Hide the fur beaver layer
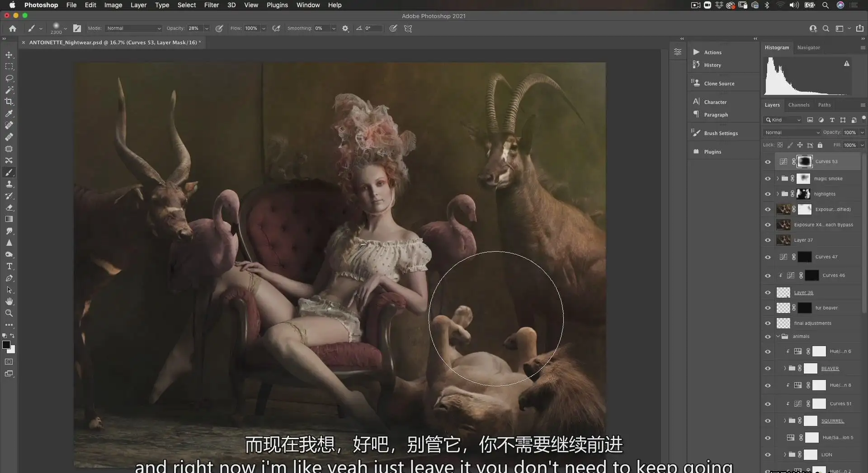This screenshot has width=868, height=473. click(768, 308)
